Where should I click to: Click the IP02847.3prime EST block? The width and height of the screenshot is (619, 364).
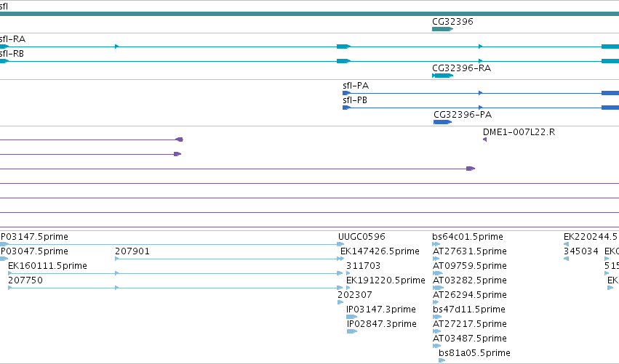click(x=352, y=331)
